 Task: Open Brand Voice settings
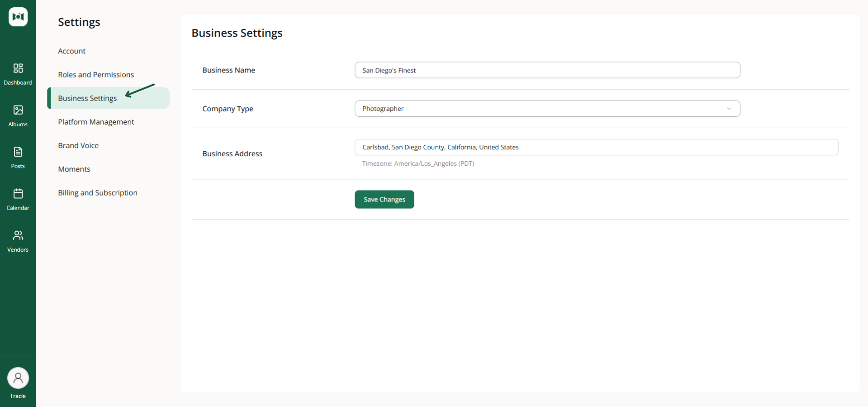click(78, 145)
